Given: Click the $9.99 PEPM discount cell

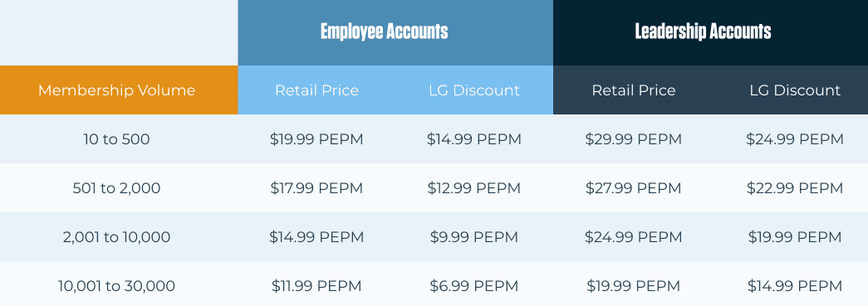Looking at the screenshot, I should [473, 237].
